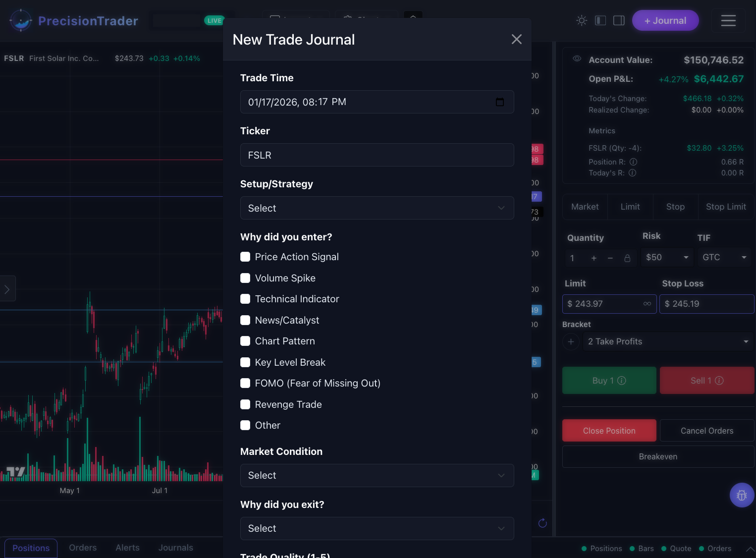Click the Stop Loss 245.19 field
This screenshot has height=558, width=756.
coord(707,304)
